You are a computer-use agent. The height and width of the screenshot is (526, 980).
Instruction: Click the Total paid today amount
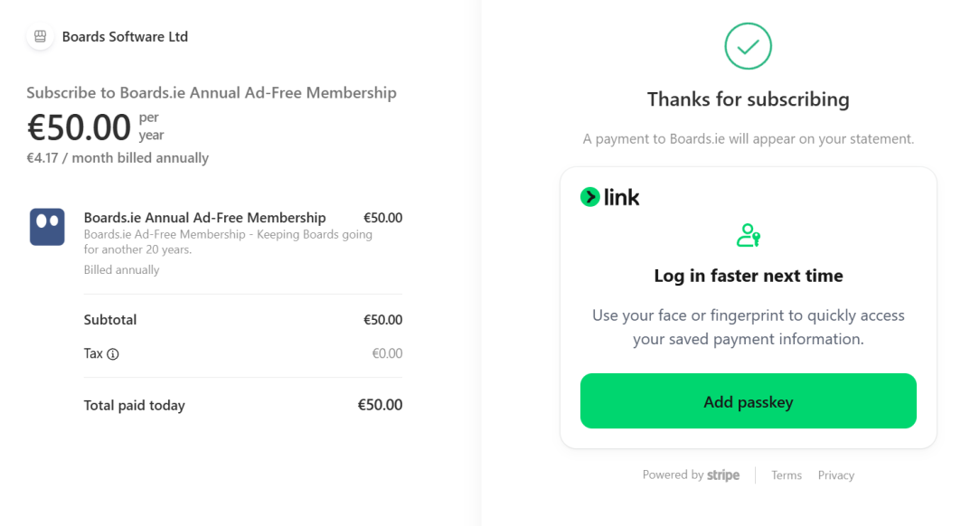(380, 405)
